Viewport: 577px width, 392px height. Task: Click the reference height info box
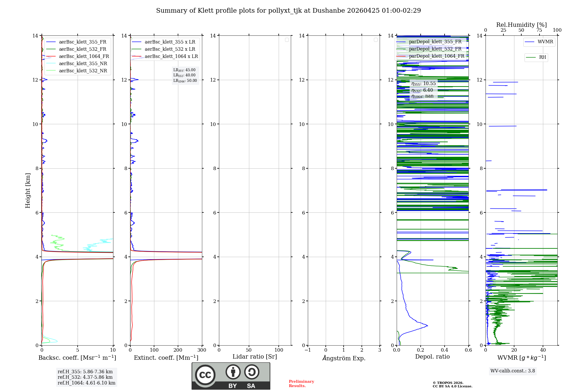tap(86, 377)
